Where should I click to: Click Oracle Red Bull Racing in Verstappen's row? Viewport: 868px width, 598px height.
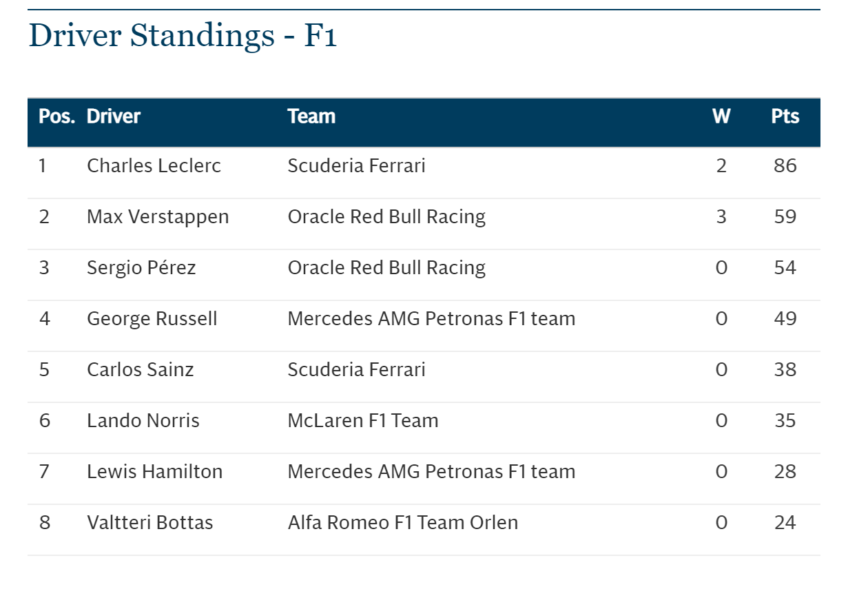click(386, 217)
